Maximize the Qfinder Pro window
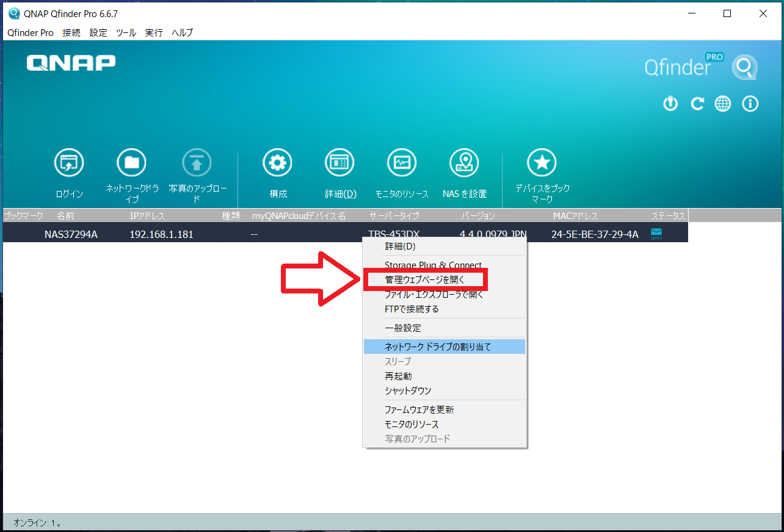The height and width of the screenshot is (532, 784). [x=727, y=14]
